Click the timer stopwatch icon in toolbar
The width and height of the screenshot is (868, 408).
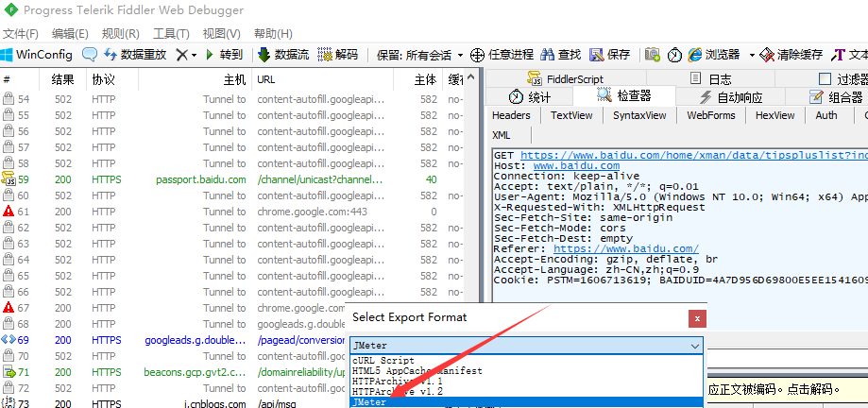(674, 54)
